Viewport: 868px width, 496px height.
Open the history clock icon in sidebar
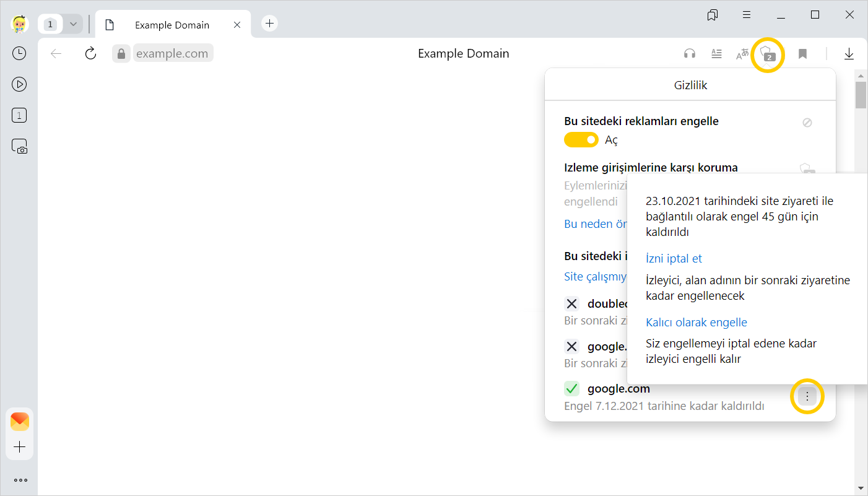(x=19, y=53)
